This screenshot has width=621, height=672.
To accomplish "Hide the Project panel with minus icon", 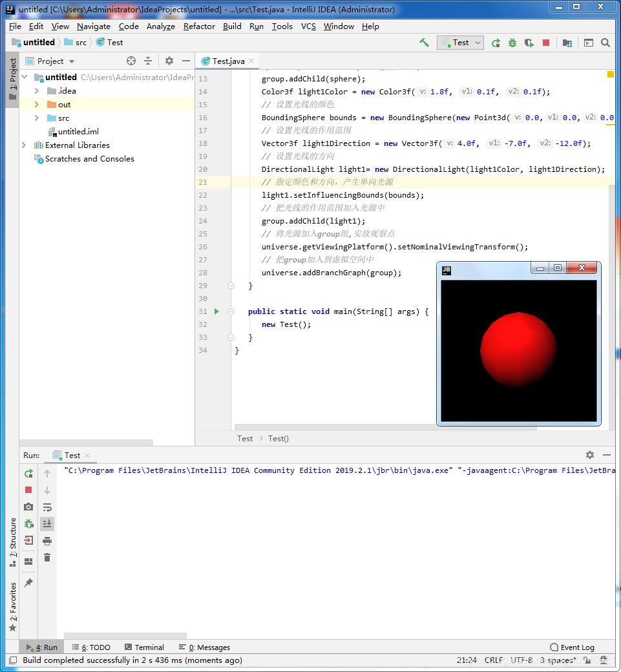I will pyautogui.click(x=186, y=61).
